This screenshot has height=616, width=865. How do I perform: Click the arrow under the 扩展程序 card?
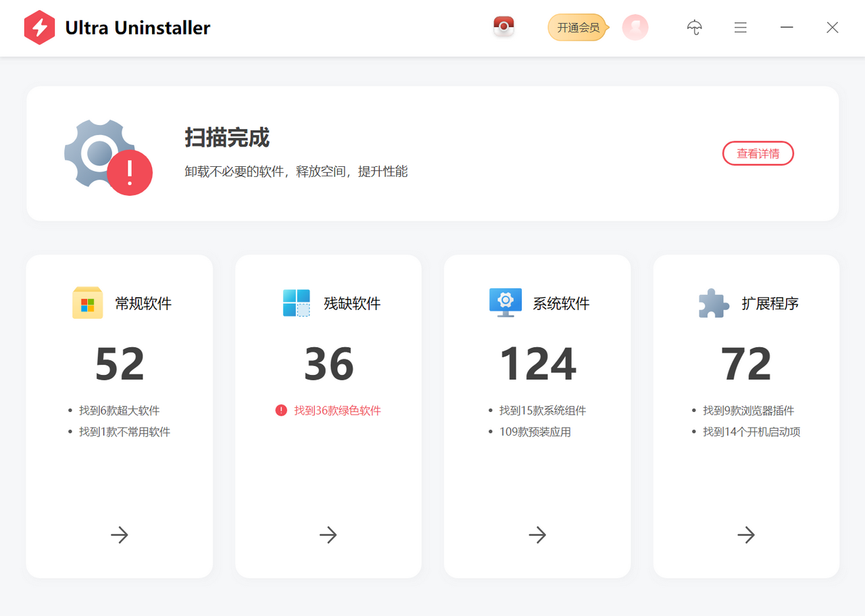click(x=746, y=535)
